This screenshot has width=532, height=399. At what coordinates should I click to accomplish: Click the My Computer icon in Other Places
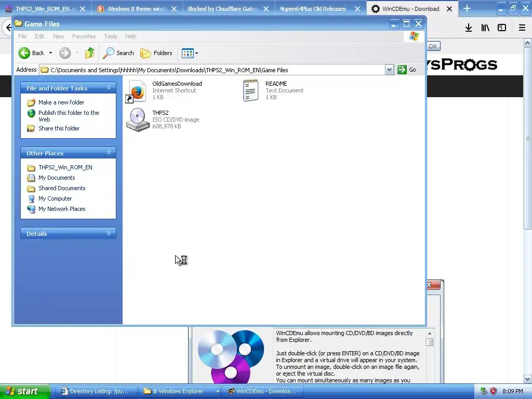pos(31,198)
